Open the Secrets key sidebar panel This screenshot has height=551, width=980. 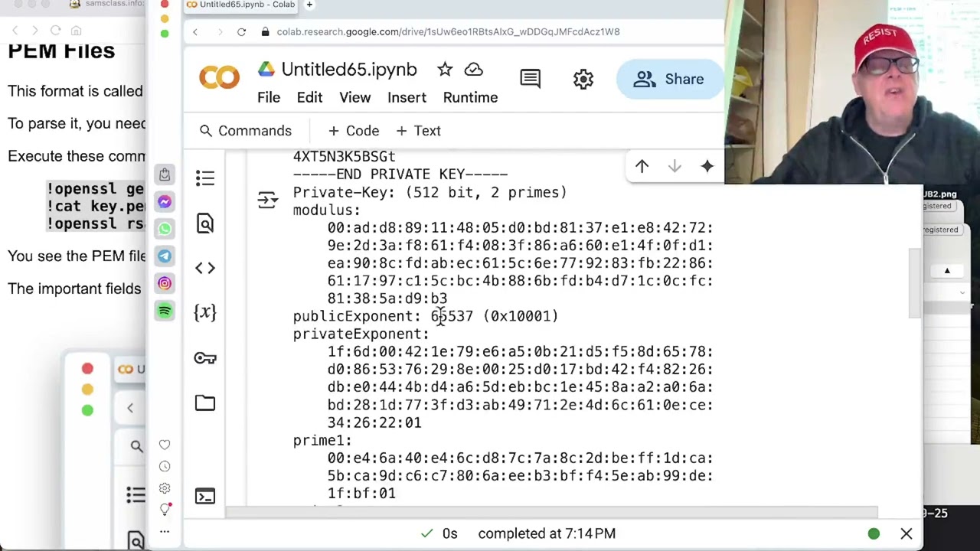205,357
